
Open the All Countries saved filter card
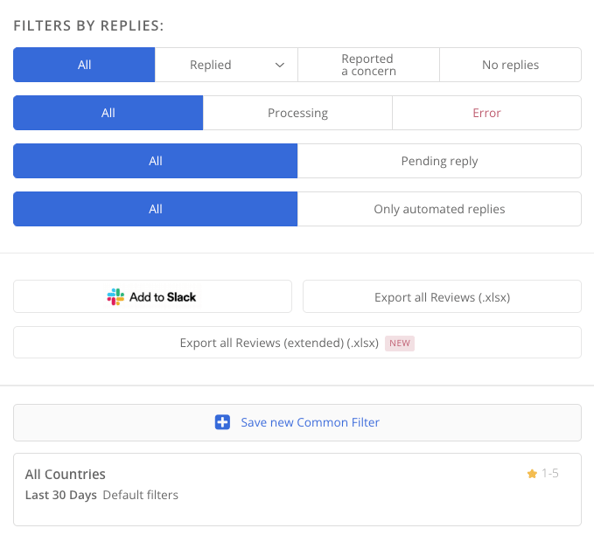click(x=297, y=490)
